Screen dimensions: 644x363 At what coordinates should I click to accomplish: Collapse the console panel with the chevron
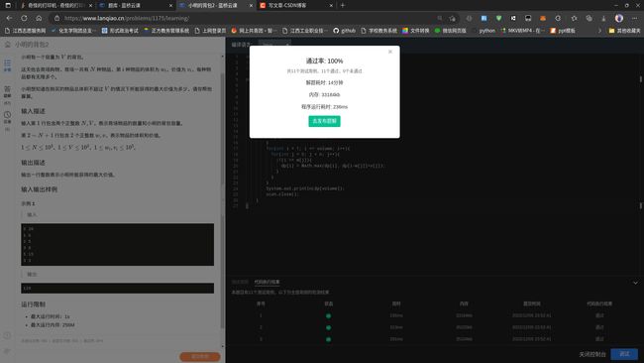[635, 283]
